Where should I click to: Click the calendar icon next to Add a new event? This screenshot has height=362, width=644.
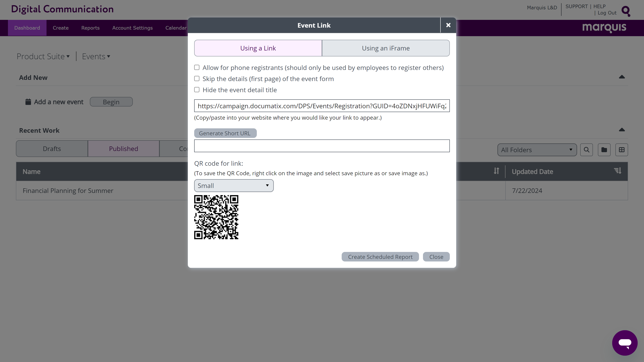point(28,102)
